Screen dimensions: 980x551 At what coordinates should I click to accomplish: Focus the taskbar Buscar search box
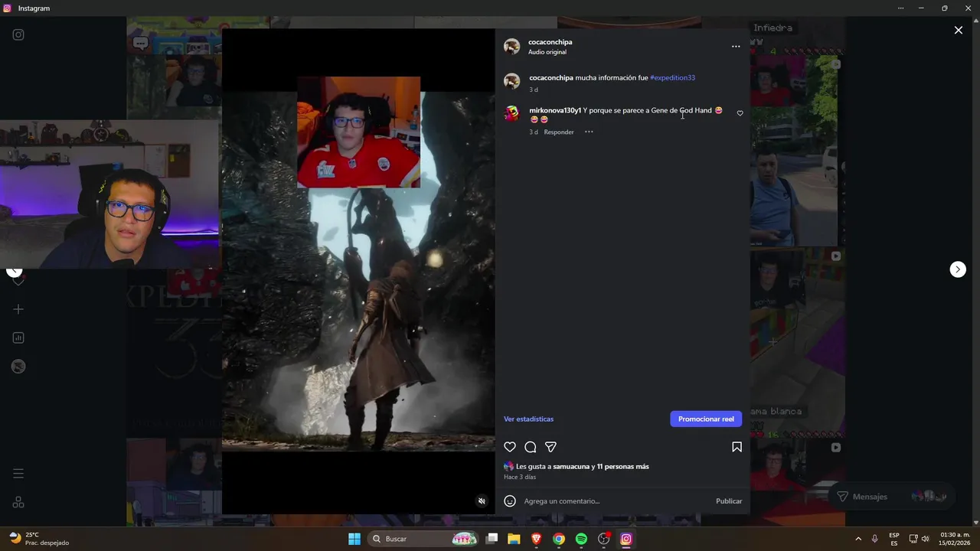tap(423, 539)
